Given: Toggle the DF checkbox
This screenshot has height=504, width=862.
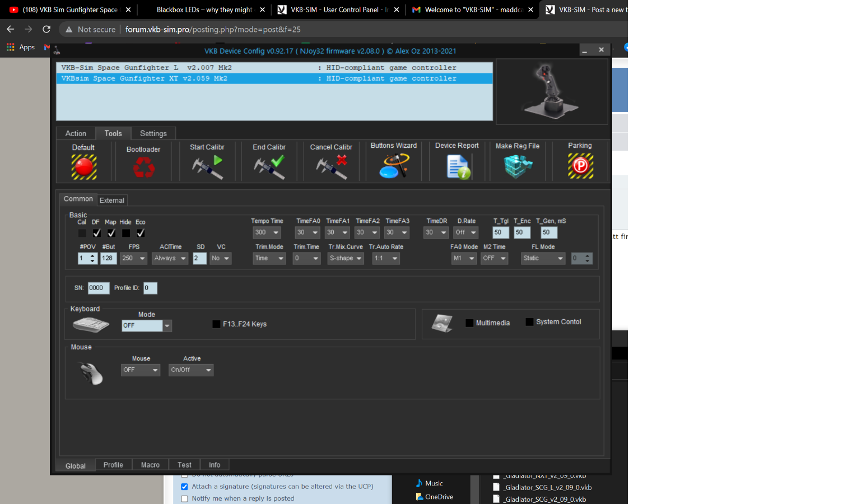Looking at the screenshot, I should [97, 233].
